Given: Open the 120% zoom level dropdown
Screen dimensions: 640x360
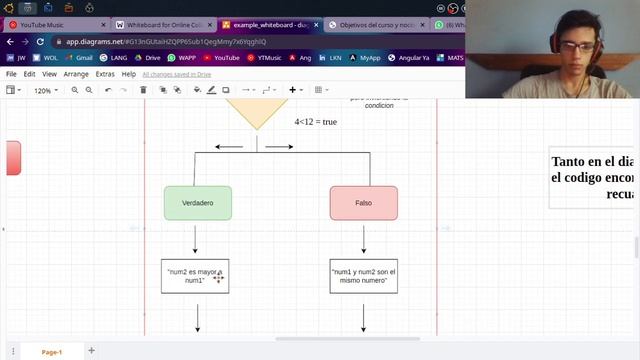Looking at the screenshot, I should pos(46,90).
